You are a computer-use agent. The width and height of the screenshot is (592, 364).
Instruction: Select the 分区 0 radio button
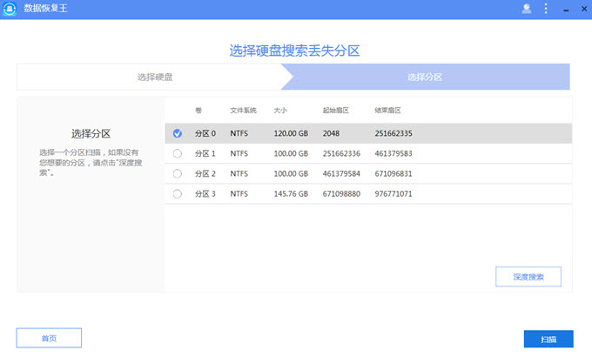pyautogui.click(x=178, y=133)
